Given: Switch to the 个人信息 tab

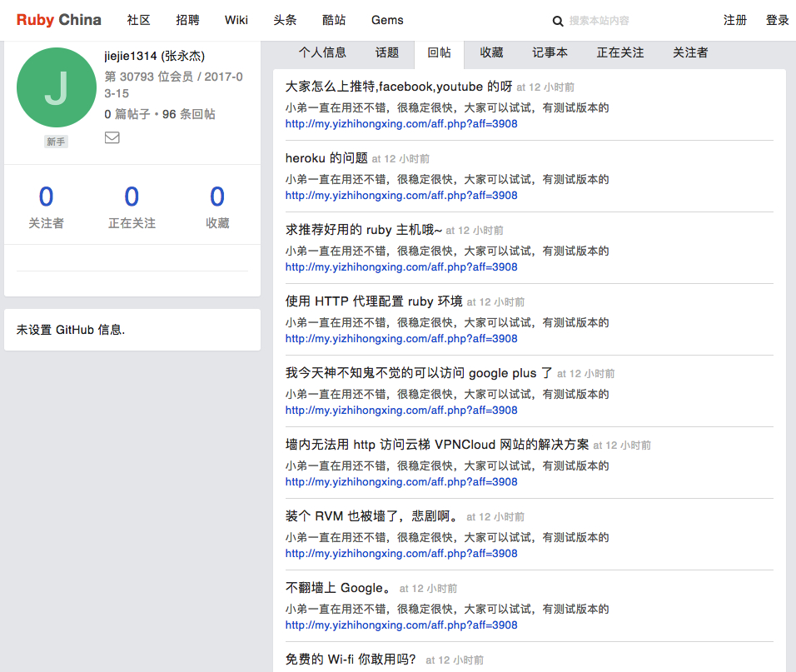Looking at the screenshot, I should pyautogui.click(x=322, y=52).
